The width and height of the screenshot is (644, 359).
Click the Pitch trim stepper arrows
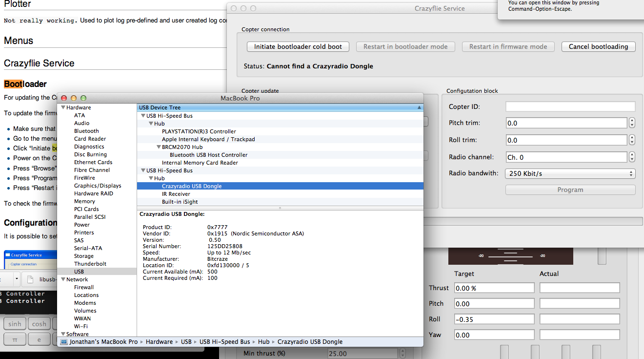pos(632,123)
